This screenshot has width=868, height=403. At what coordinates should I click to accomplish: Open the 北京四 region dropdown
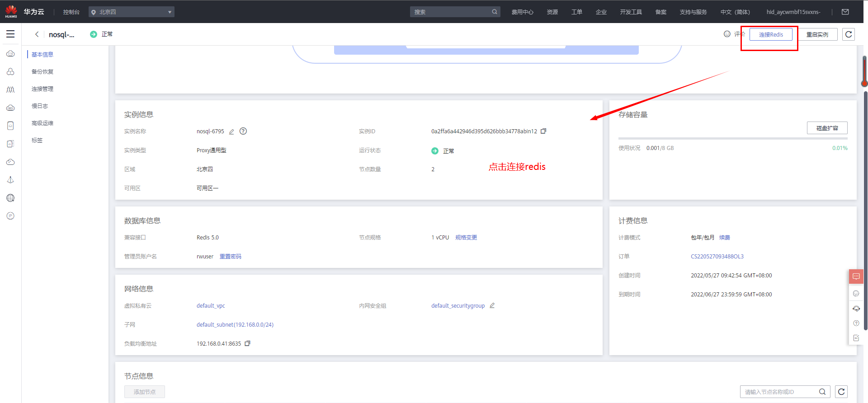click(x=132, y=12)
